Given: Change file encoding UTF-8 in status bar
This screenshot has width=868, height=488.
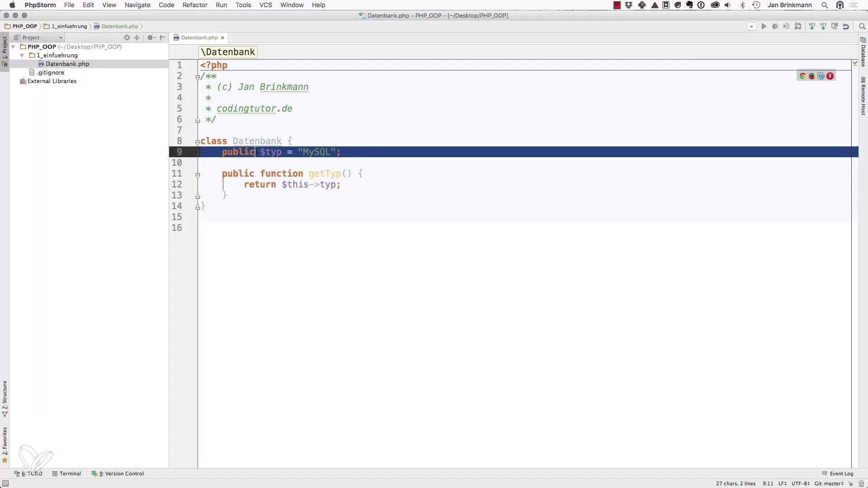Looking at the screenshot, I should click(800, 483).
